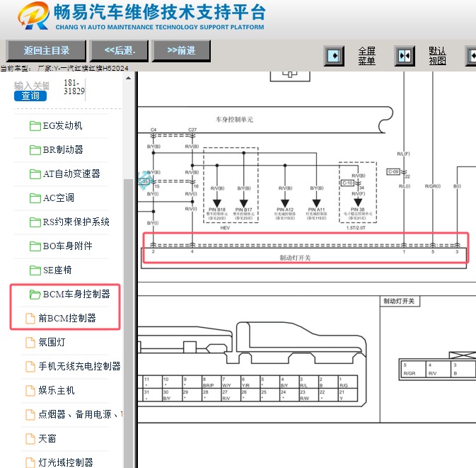Click the RS约束保护系统 folder icon

tap(35, 222)
